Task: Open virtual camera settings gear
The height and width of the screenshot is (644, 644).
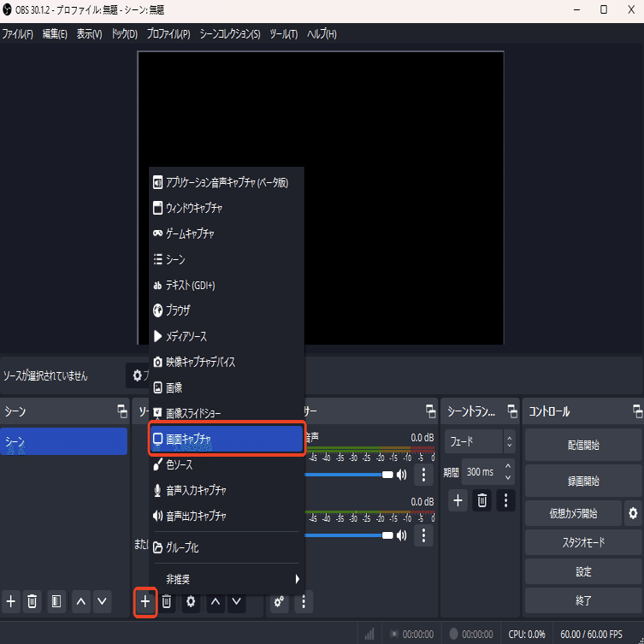Action: (633, 513)
